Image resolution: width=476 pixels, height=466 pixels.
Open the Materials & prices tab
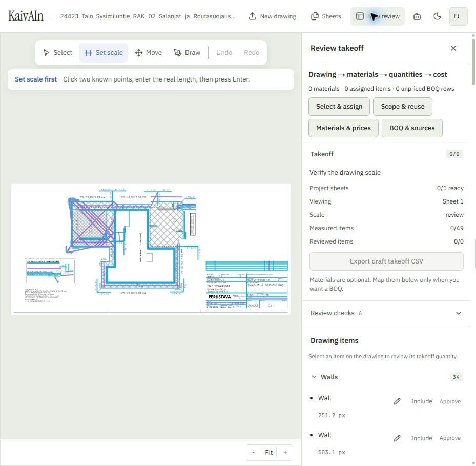tap(343, 128)
